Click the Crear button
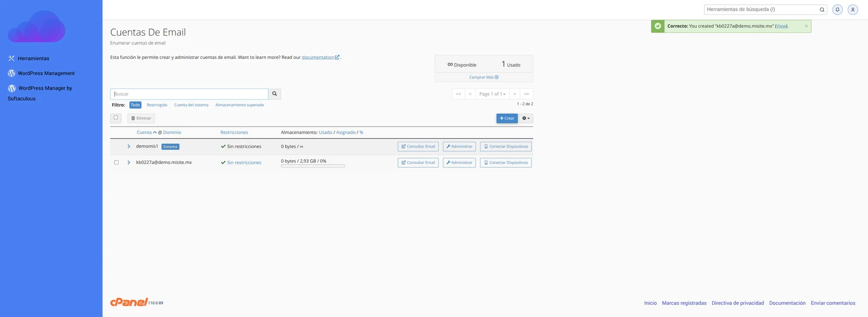The width and height of the screenshot is (868, 317). point(506,118)
